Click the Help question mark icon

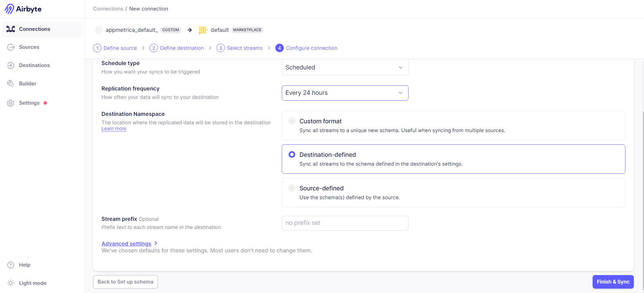click(11, 265)
